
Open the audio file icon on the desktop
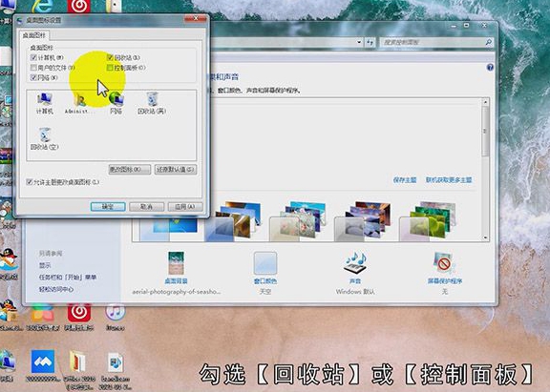point(116,369)
